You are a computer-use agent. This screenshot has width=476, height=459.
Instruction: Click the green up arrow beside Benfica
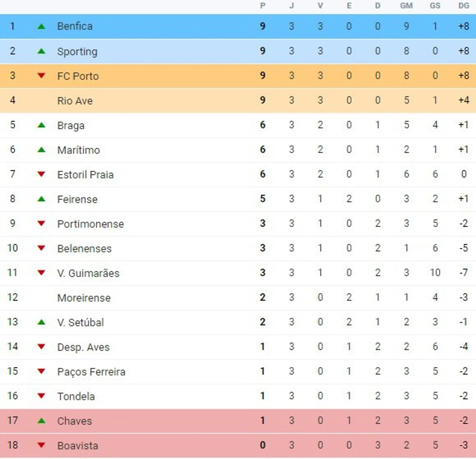pos(41,26)
